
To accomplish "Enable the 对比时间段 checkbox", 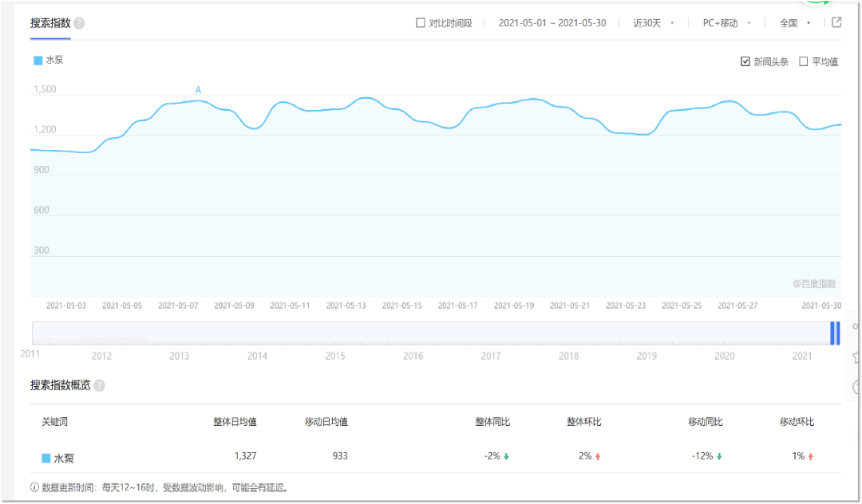I will [x=421, y=23].
